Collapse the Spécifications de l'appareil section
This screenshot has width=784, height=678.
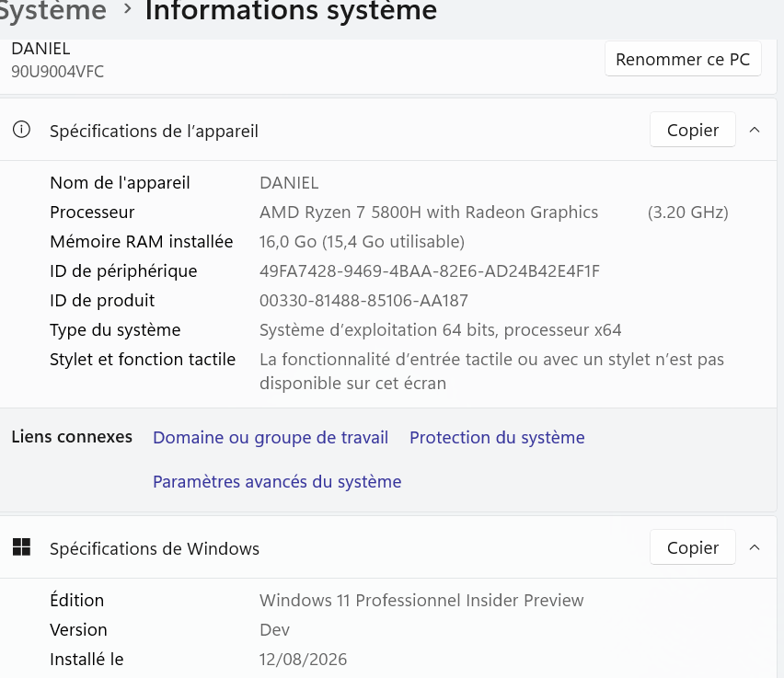point(755,130)
